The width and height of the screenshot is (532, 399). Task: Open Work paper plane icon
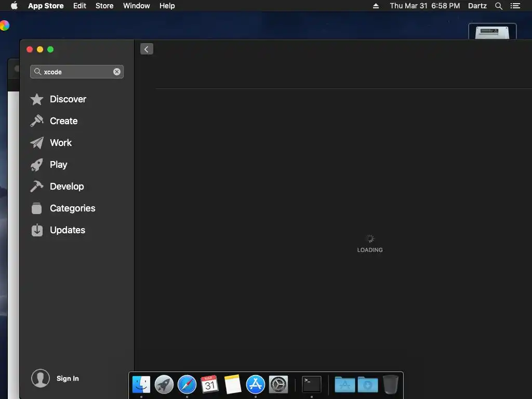37,143
